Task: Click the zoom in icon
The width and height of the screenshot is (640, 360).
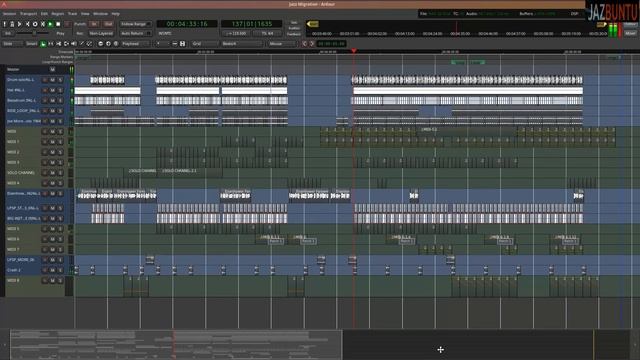Action: tap(108, 44)
